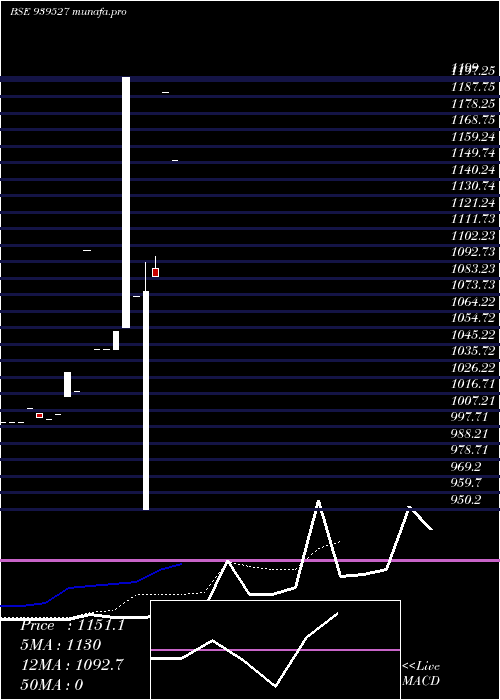Click the 1149.74 price axis label
500x700 pixels.
click(x=473, y=153)
